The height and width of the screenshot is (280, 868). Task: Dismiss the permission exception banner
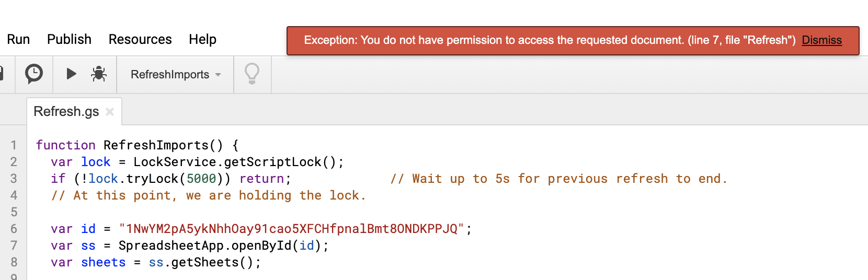click(x=821, y=40)
